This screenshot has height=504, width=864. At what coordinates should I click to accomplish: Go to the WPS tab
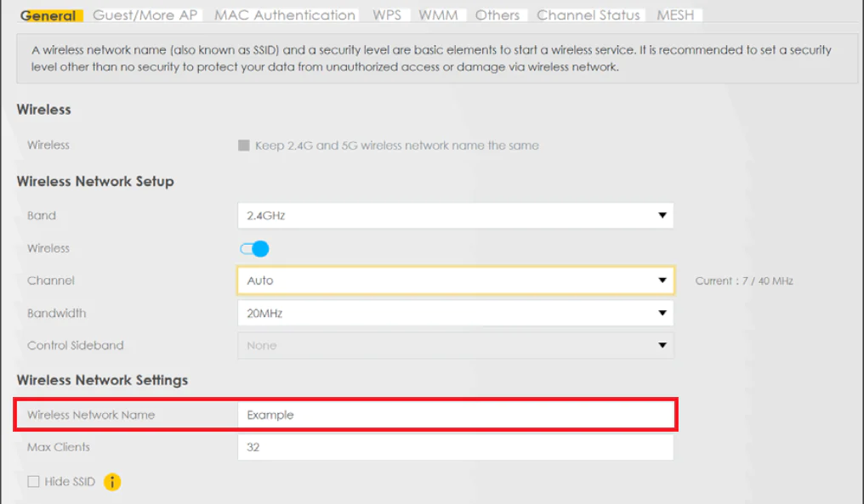(387, 15)
